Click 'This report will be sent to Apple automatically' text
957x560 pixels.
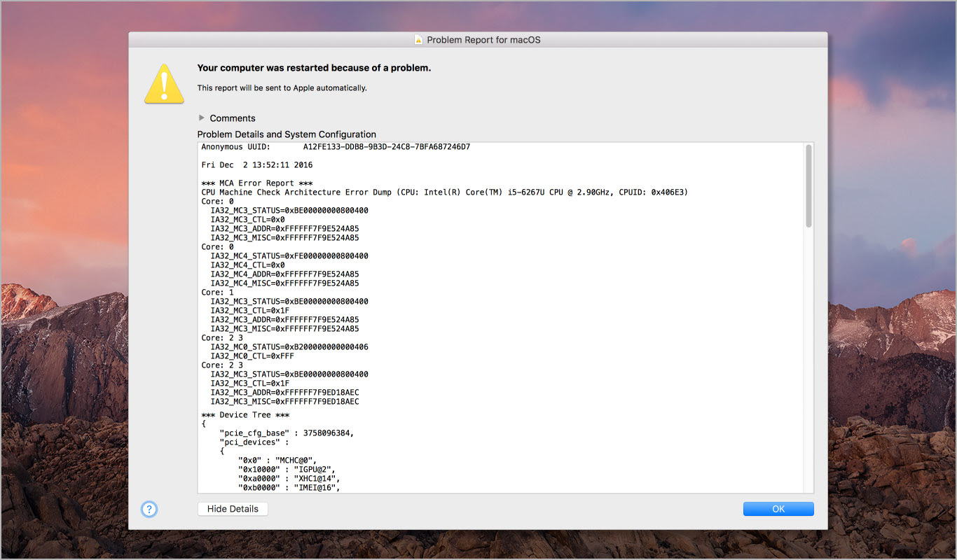pos(282,88)
